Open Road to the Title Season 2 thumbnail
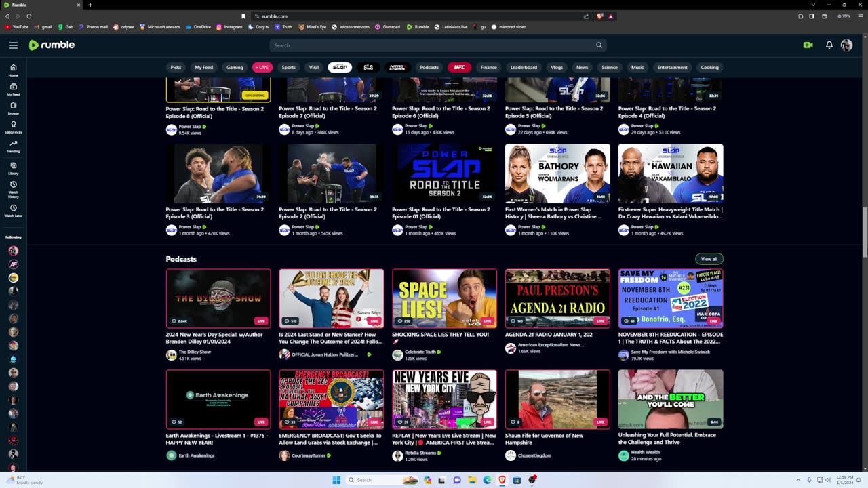 pos(444,174)
